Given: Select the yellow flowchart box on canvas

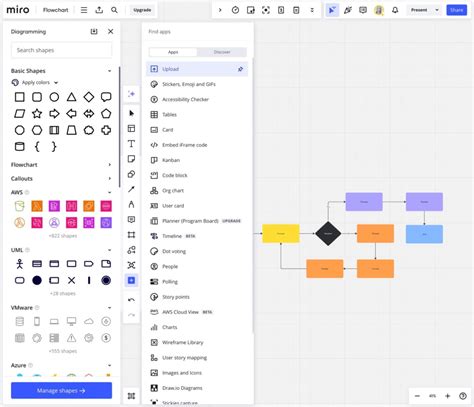Looking at the screenshot, I should click(281, 233).
